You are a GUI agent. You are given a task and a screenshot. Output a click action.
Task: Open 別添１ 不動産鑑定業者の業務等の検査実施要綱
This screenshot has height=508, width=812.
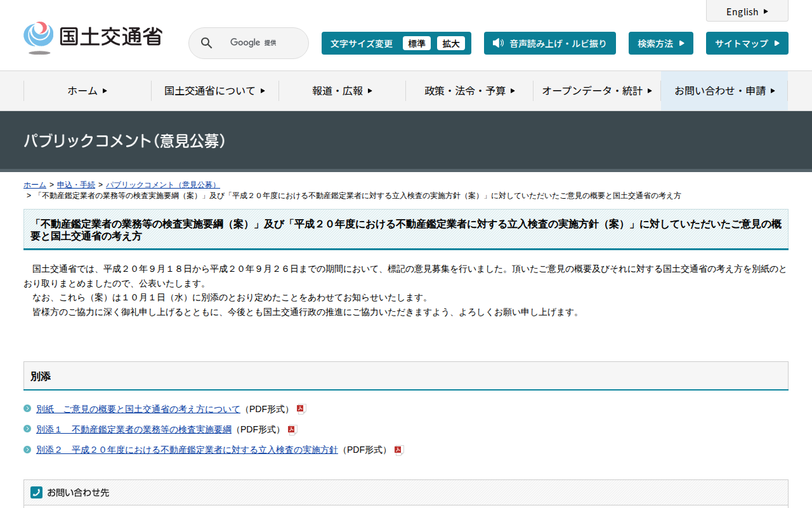point(134,429)
